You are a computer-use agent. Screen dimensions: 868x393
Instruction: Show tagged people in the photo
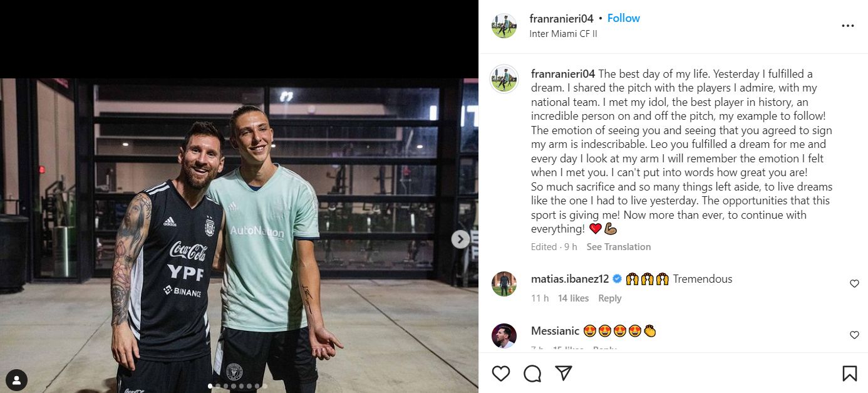pyautogui.click(x=16, y=380)
